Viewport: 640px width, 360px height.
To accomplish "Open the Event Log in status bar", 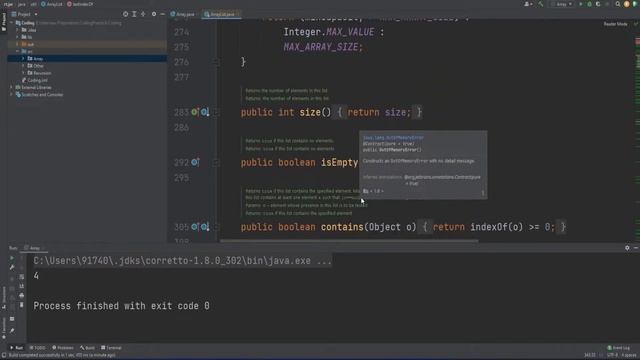I will click(619, 348).
